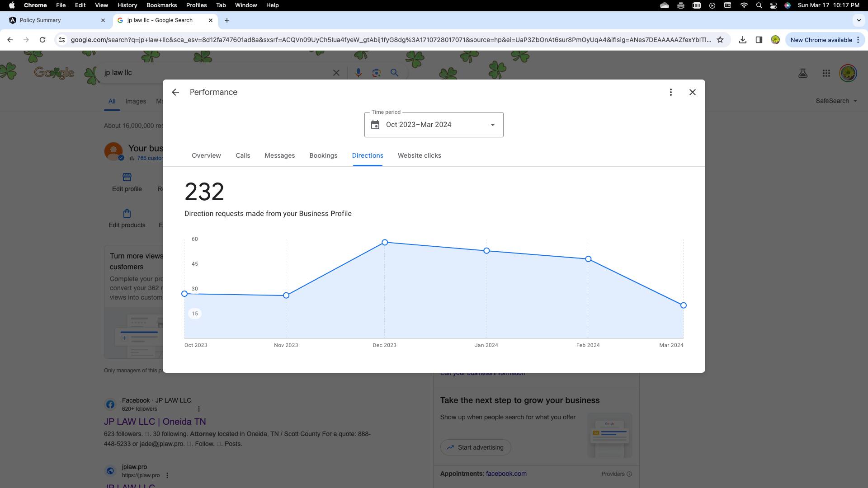Open the Google account avatar
This screenshot has height=488, width=868.
[848, 73]
